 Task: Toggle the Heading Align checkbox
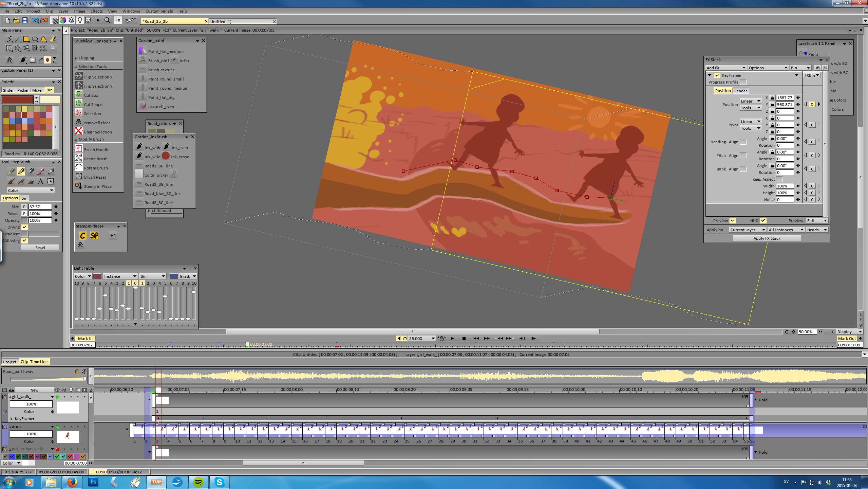pos(743,142)
